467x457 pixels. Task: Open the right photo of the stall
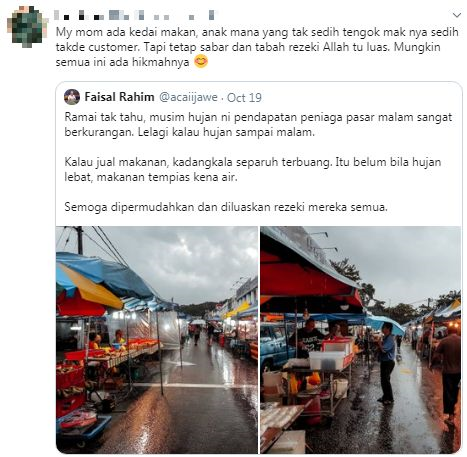click(x=361, y=340)
